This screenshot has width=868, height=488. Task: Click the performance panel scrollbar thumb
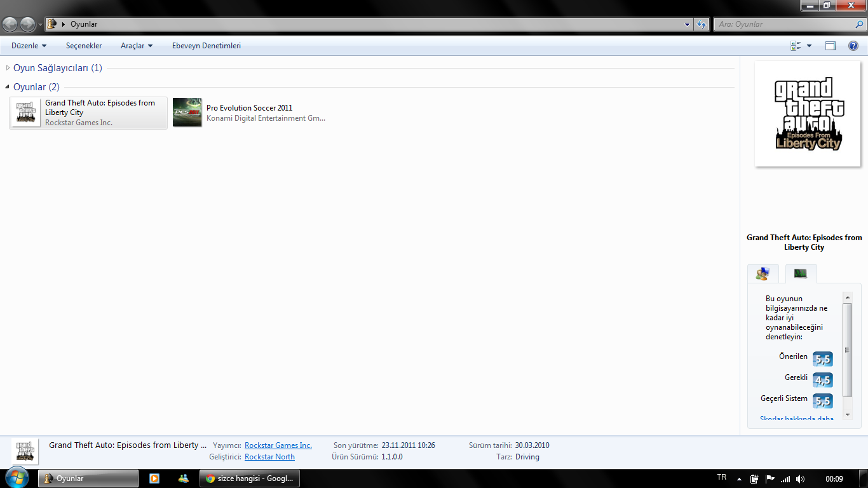847,350
